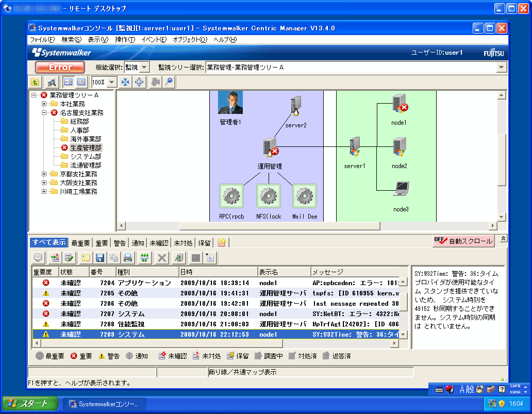The width and height of the screenshot is (532, 414).
Task: Save events with the floppy disk icon
Action: [x=100, y=258]
